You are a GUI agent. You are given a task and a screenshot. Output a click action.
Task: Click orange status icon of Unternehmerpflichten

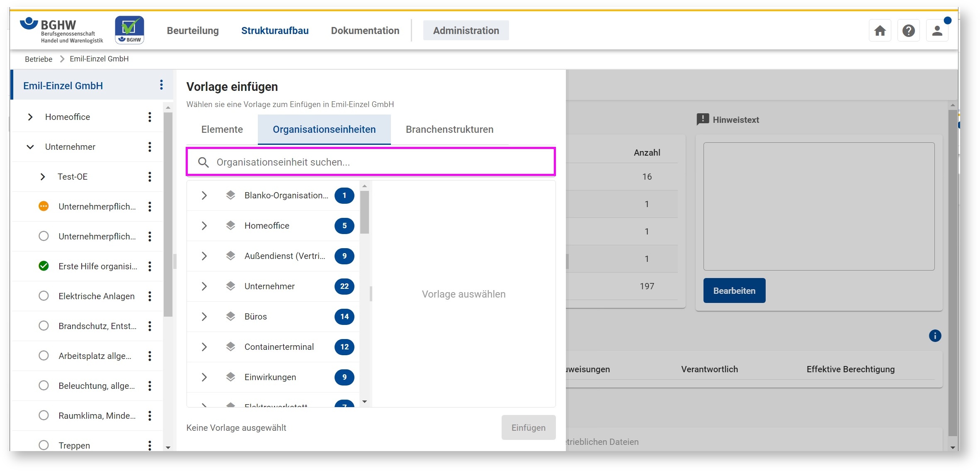click(x=44, y=206)
